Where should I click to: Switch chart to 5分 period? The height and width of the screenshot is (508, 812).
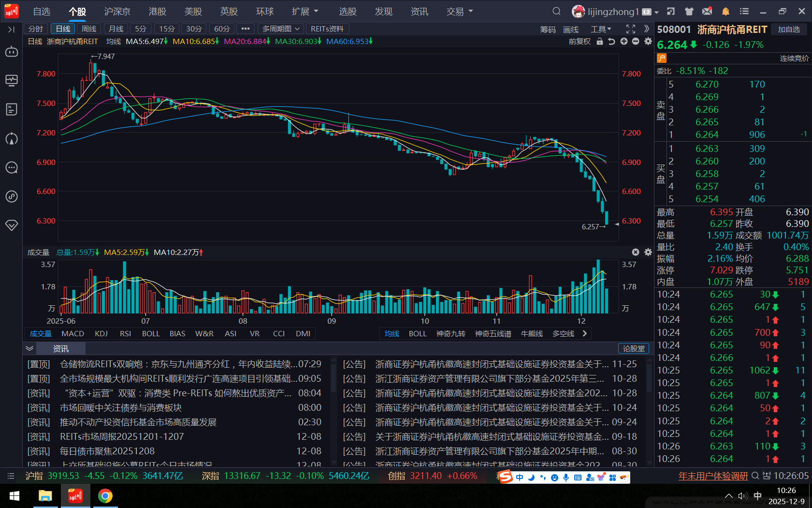pos(141,29)
